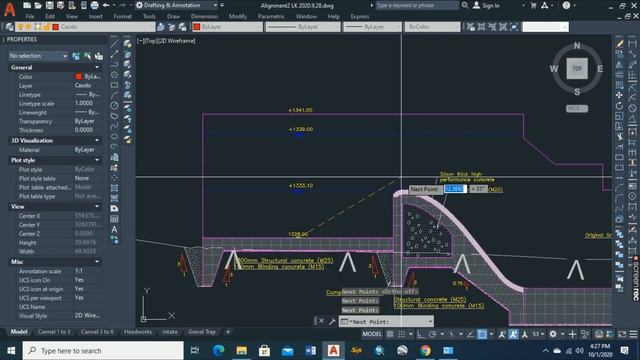
Task: Open the Autodesk App Store cart icon
Action: click(533, 5)
